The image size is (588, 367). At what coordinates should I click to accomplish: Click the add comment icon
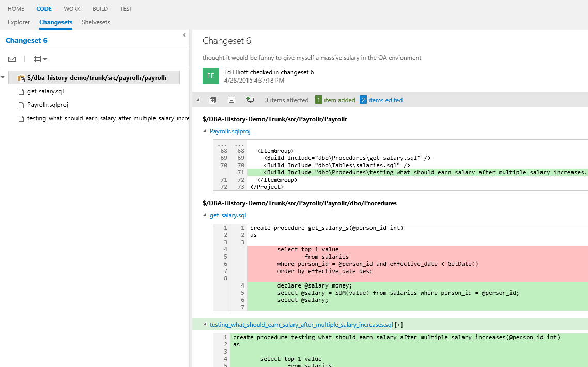click(x=250, y=100)
